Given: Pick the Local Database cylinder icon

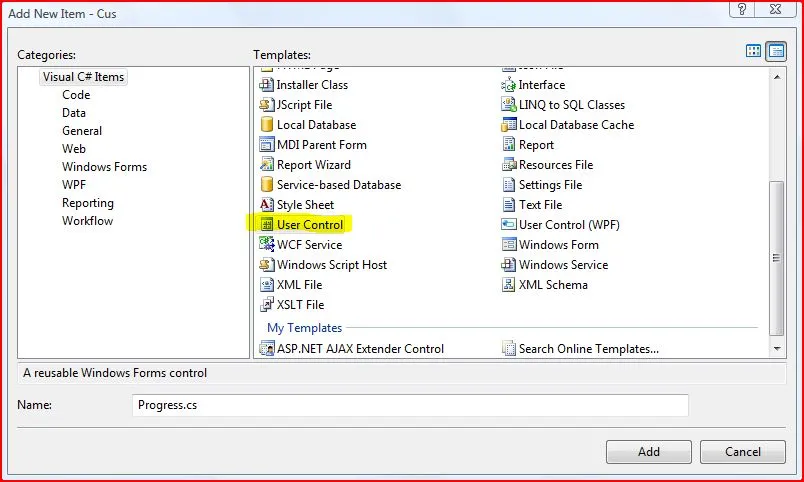Looking at the screenshot, I should pyautogui.click(x=267, y=125).
